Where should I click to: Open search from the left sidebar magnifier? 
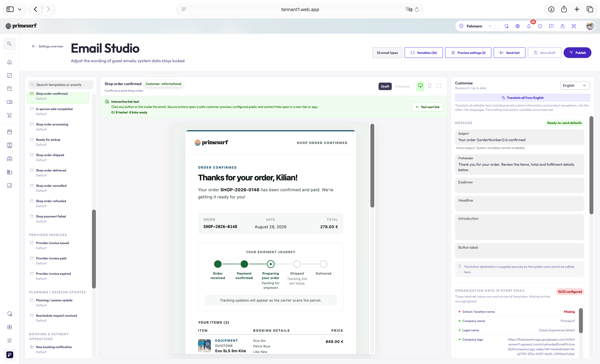[9, 44]
